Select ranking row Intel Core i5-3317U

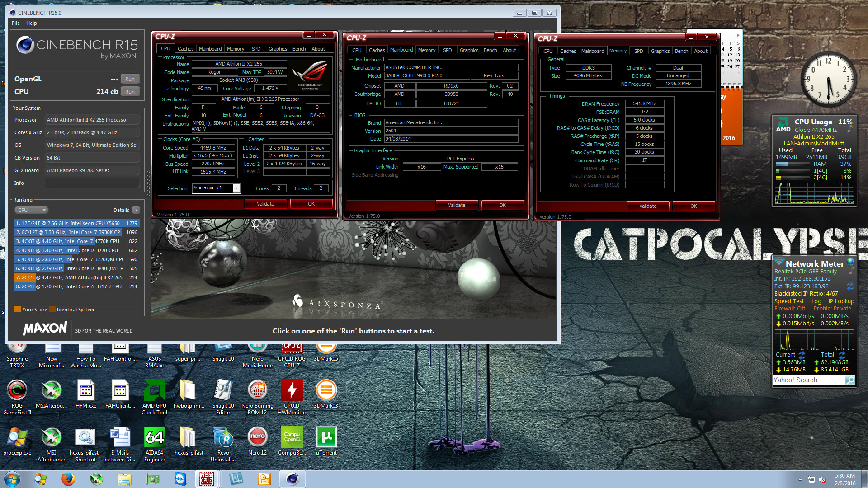pos(77,286)
